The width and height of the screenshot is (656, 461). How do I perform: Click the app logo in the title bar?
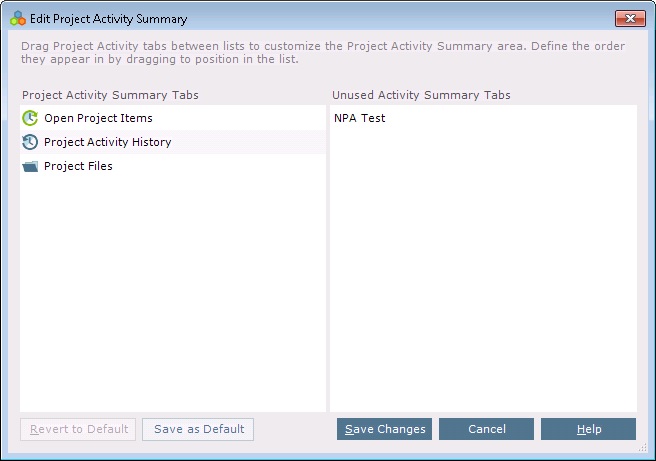18,18
